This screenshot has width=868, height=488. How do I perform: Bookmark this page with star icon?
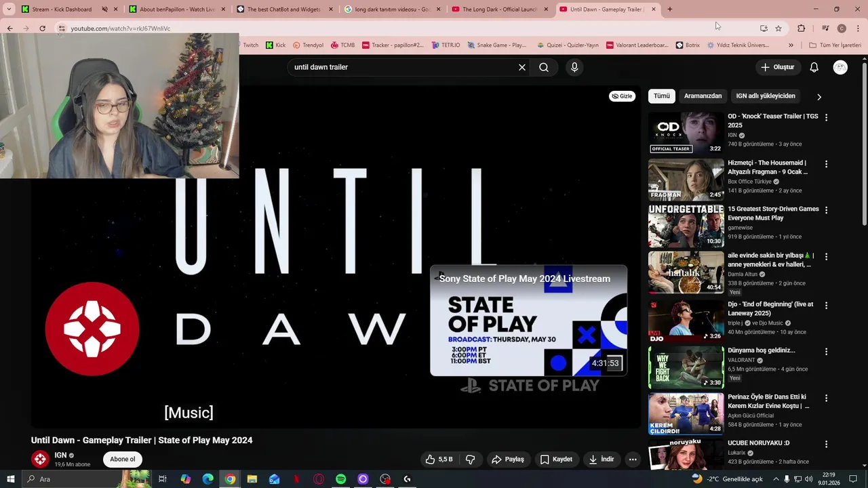click(x=778, y=28)
